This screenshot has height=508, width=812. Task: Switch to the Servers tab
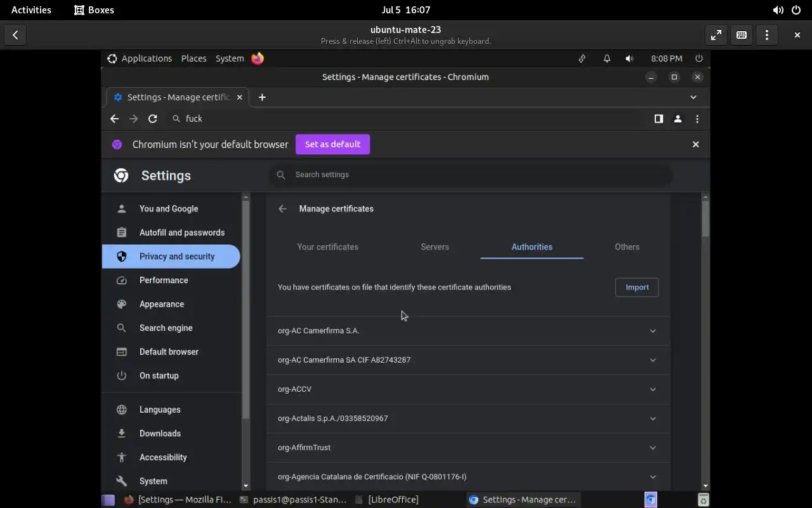pyautogui.click(x=435, y=247)
